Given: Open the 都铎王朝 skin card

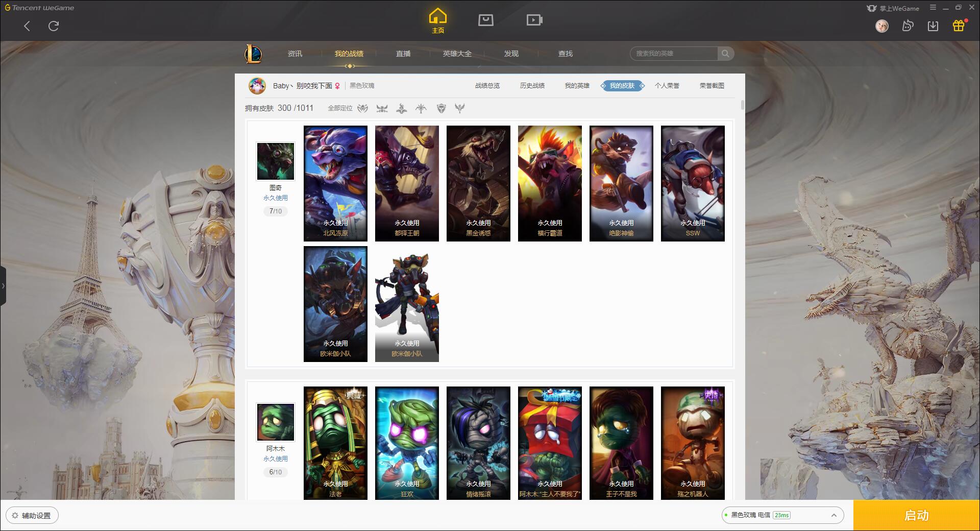Looking at the screenshot, I should pyautogui.click(x=407, y=183).
